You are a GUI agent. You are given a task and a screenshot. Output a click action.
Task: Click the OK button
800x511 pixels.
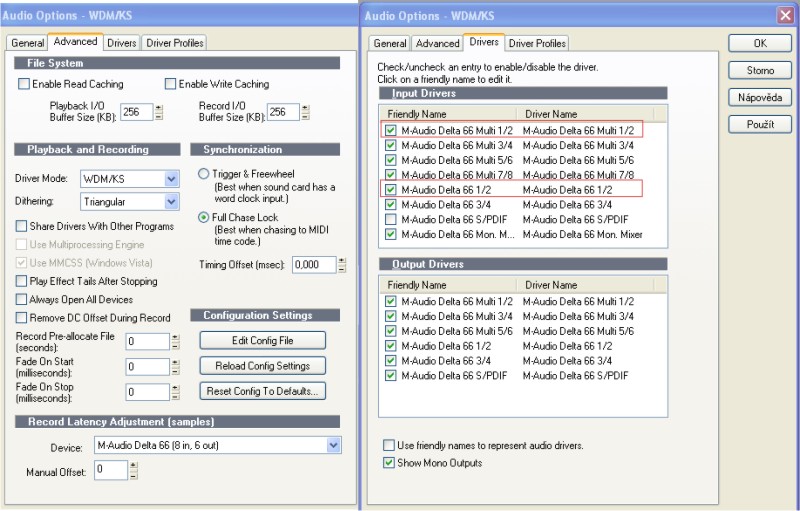760,43
